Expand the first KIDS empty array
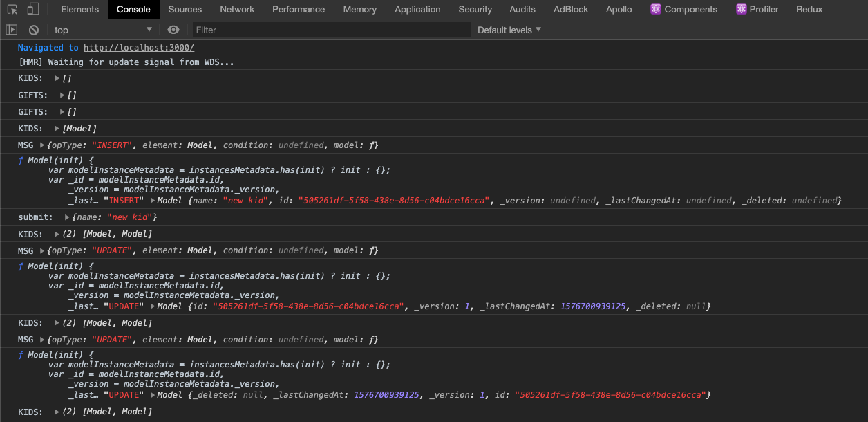This screenshot has height=422, width=868. tap(55, 78)
